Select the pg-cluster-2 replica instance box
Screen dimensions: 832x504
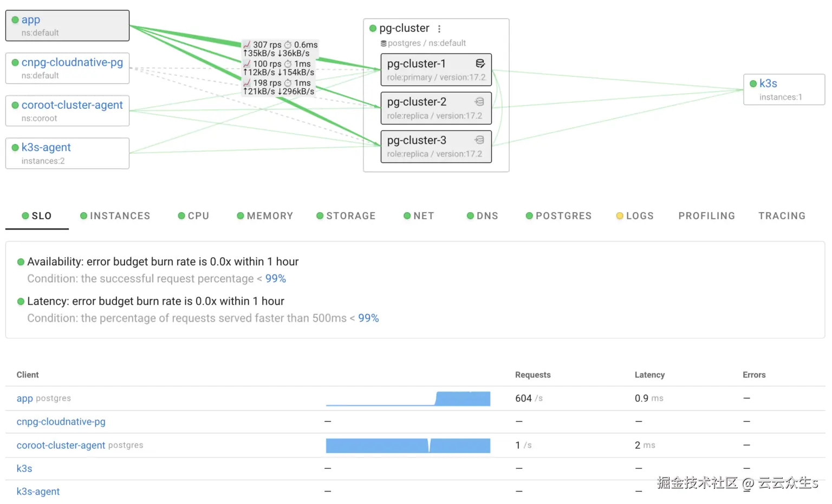(x=436, y=108)
